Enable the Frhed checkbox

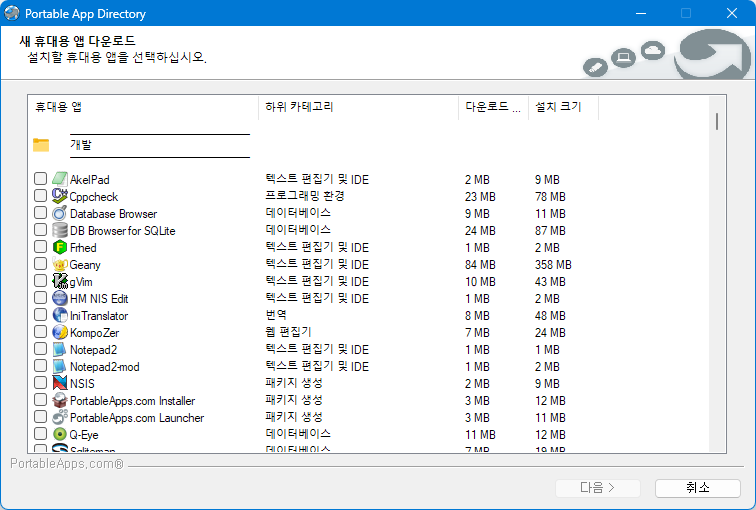40,247
